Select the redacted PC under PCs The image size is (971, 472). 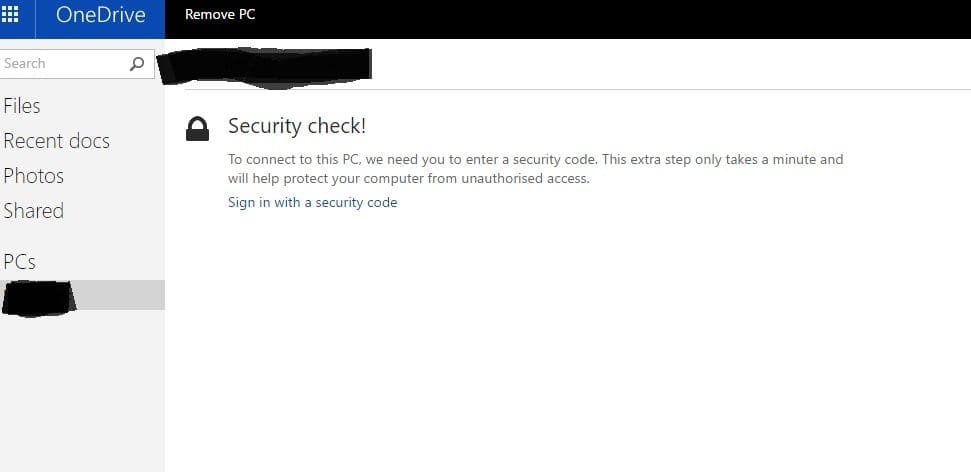[40, 297]
